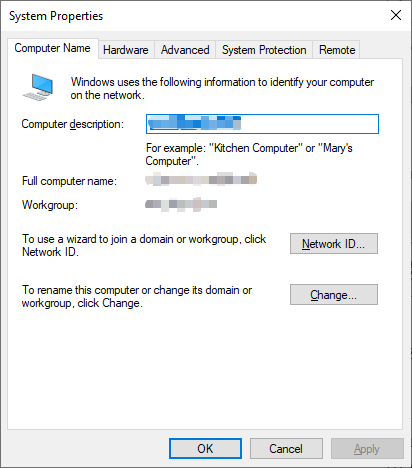This screenshot has width=412, height=468.
Task: Close the System Properties dialog with X
Action: coord(396,15)
